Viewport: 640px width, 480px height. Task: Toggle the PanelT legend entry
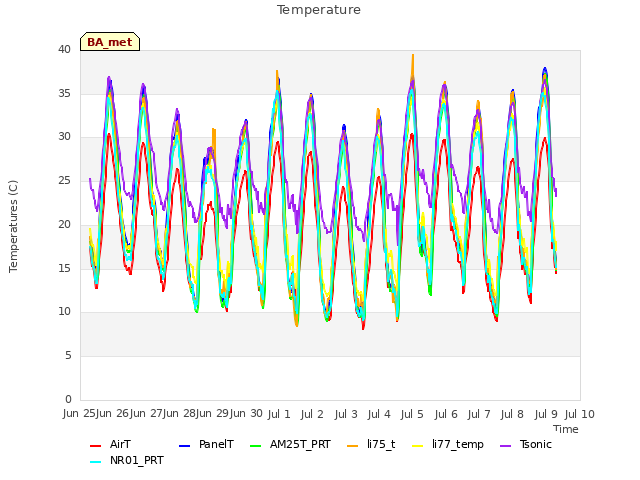(207, 444)
